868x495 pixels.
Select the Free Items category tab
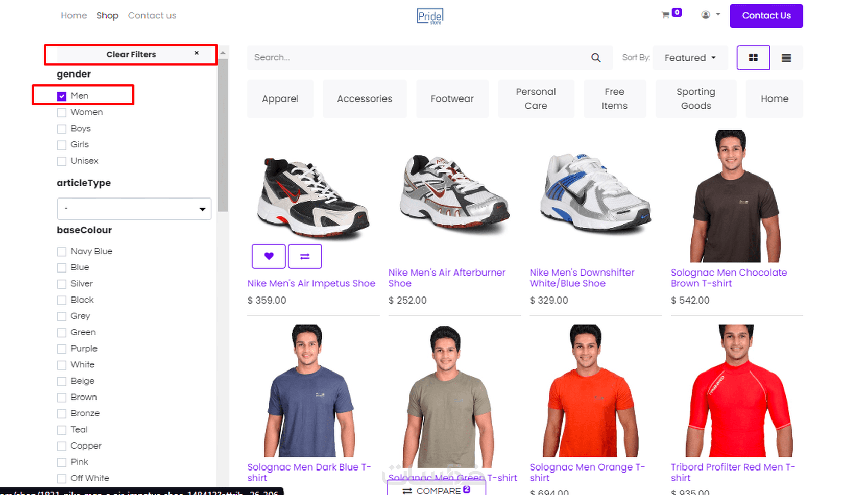[x=615, y=99]
